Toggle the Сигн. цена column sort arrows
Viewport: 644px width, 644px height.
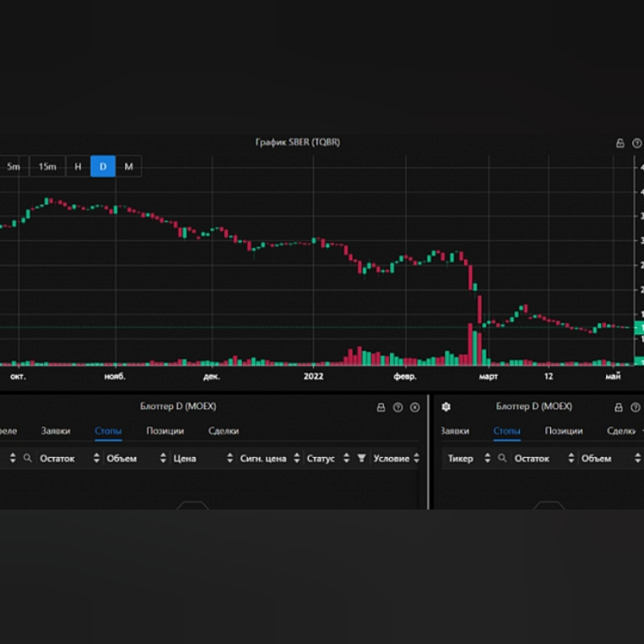[297, 458]
